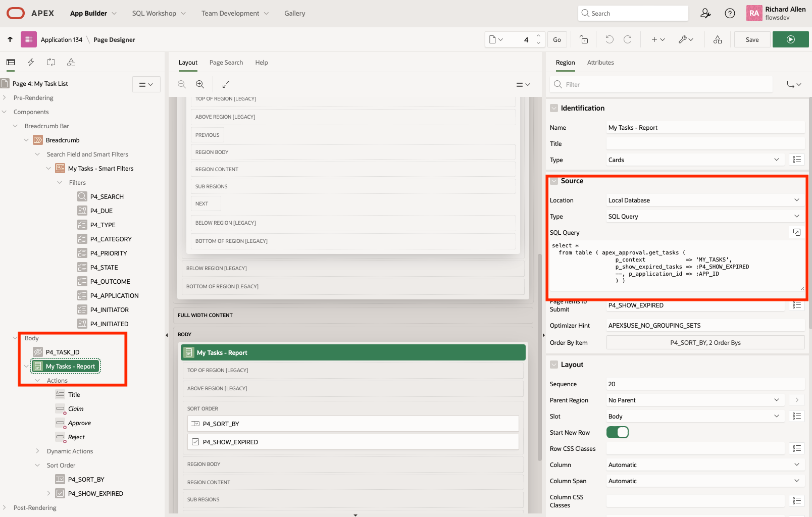
Task: Click the Save button
Action: point(752,39)
